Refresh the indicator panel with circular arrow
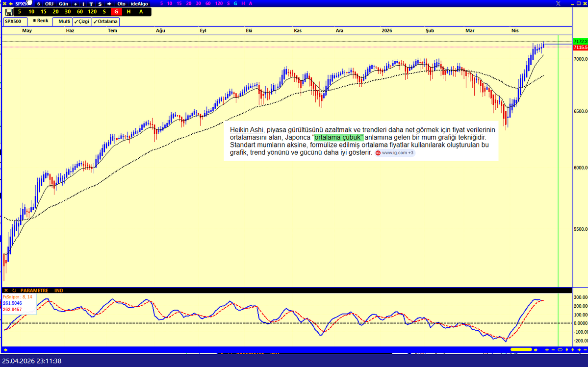588x367 pixels. click(14, 290)
